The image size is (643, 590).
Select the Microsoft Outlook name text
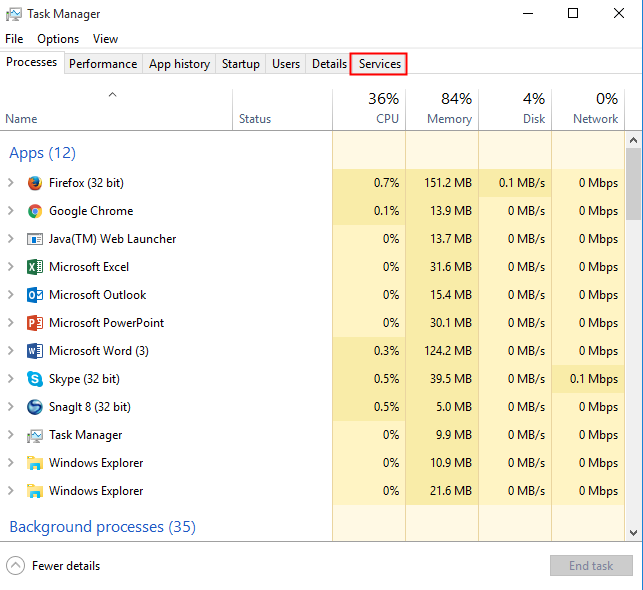pyautogui.click(x=98, y=295)
